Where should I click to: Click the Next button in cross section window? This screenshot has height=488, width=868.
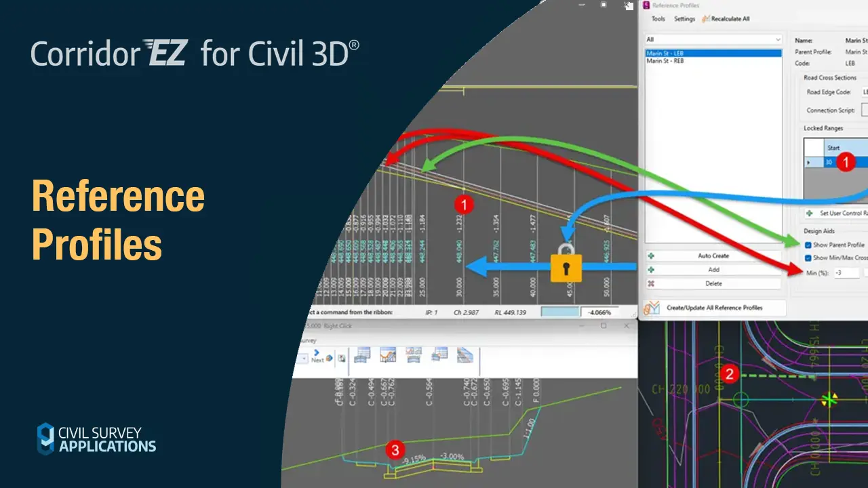[317, 357]
